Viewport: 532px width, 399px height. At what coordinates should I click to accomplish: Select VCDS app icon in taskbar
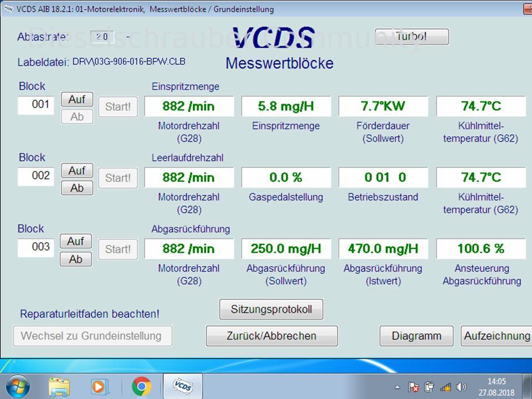pos(183,386)
